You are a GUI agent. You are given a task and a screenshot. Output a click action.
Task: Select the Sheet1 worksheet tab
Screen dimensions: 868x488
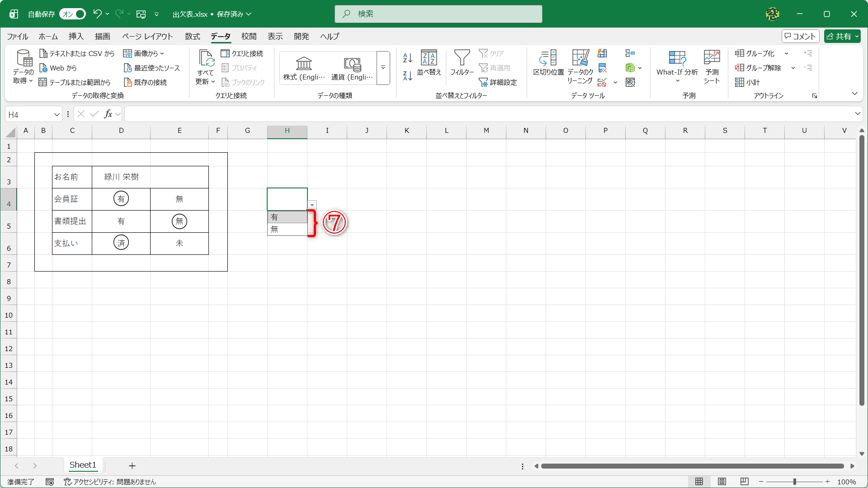83,465
